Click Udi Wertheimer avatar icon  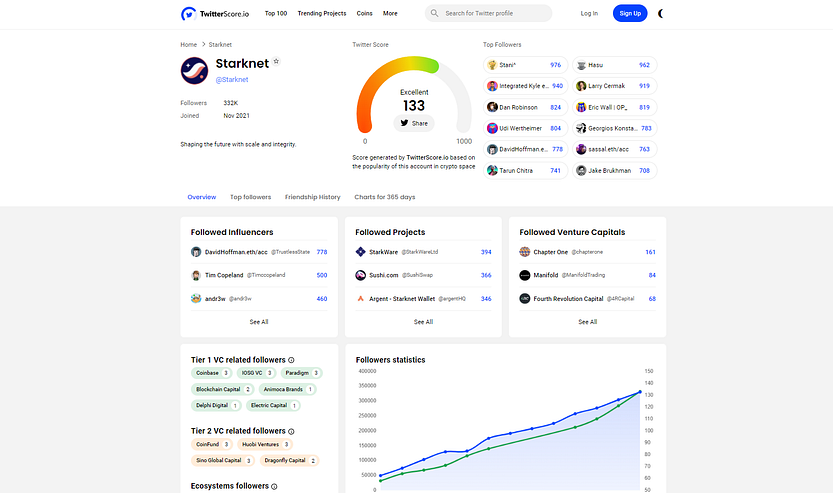coord(492,128)
